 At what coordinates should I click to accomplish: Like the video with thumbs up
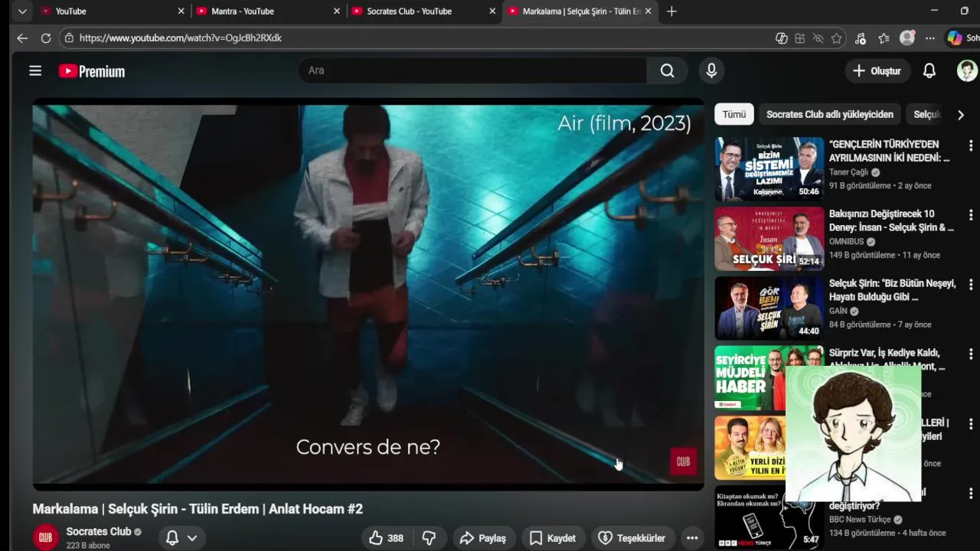(x=386, y=538)
